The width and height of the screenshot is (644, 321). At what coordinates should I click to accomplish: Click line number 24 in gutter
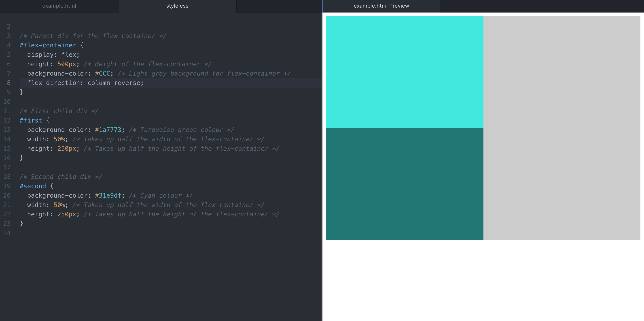[x=7, y=233]
